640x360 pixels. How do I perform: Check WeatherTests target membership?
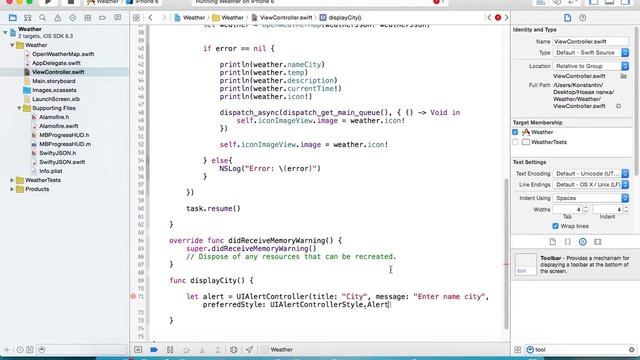click(x=515, y=142)
